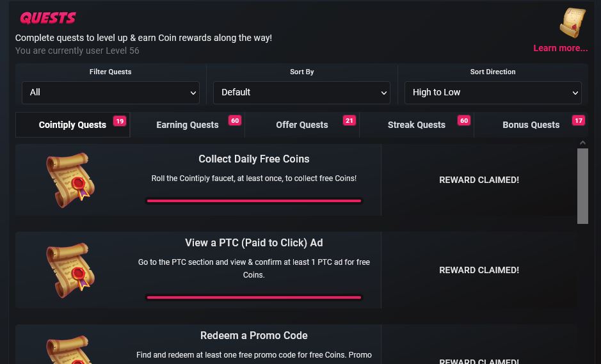
Task: Click the scroll icon above Learn more
Action: click(573, 23)
